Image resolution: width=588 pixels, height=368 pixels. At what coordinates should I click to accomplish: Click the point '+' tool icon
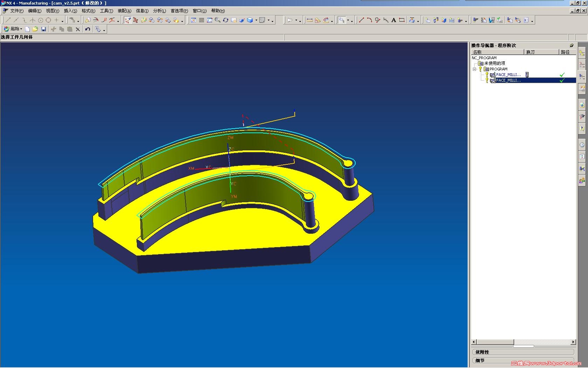(56, 20)
